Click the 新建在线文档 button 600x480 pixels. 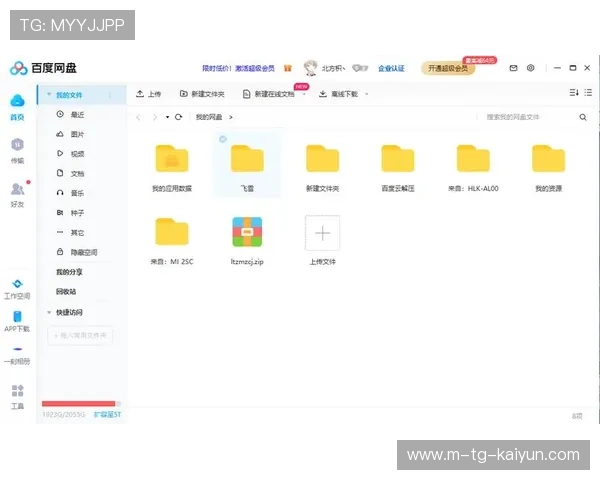click(x=269, y=94)
